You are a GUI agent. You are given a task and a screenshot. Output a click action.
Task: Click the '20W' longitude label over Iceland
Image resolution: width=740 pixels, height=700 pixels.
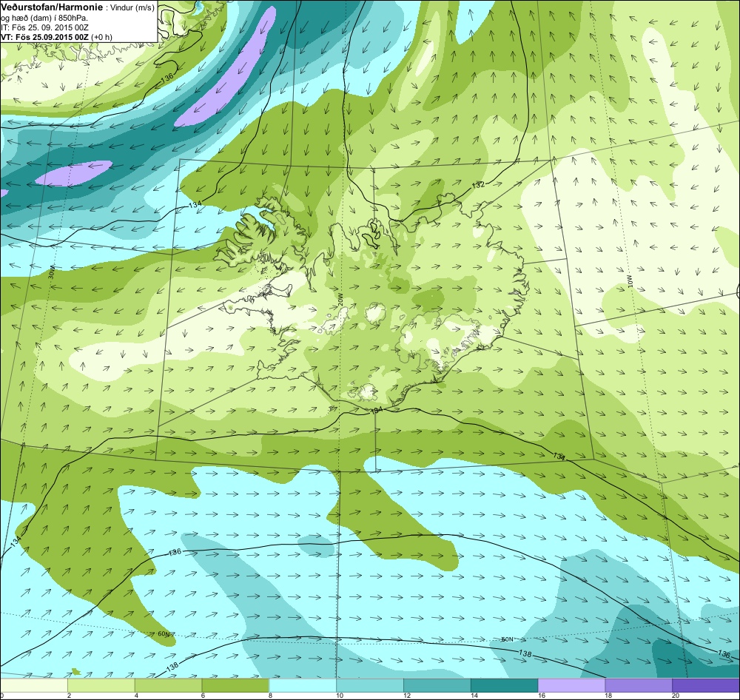pos(340,300)
